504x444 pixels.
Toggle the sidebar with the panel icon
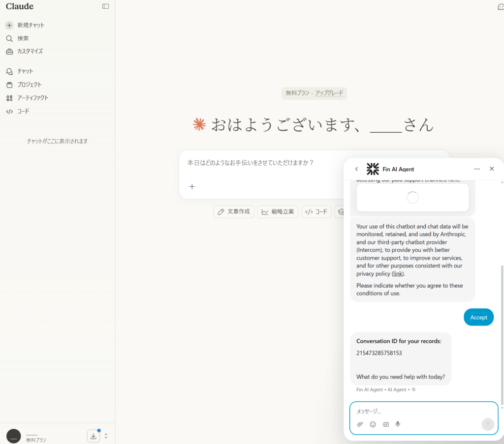[x=105, y=6]
